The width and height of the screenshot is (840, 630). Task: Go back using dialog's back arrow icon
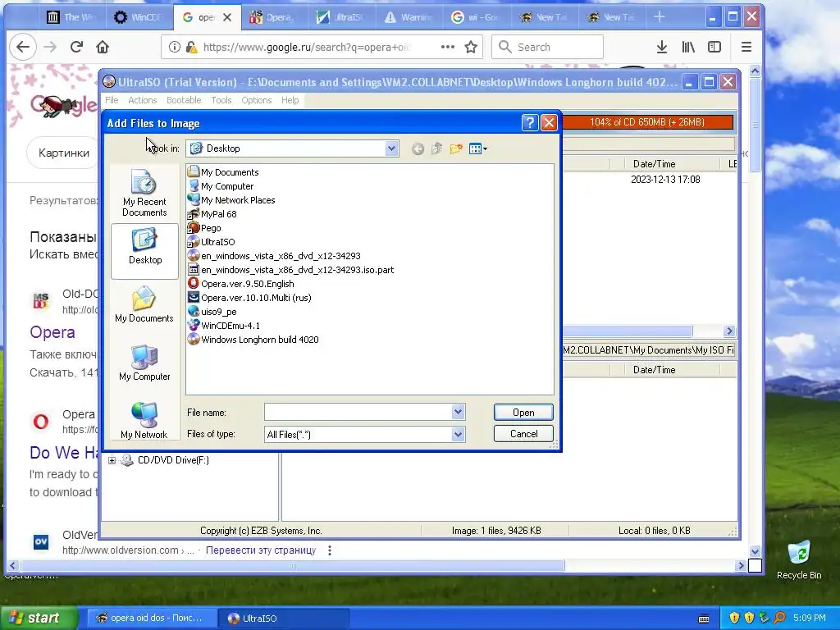pyautogui.click(x=418, y=149)
